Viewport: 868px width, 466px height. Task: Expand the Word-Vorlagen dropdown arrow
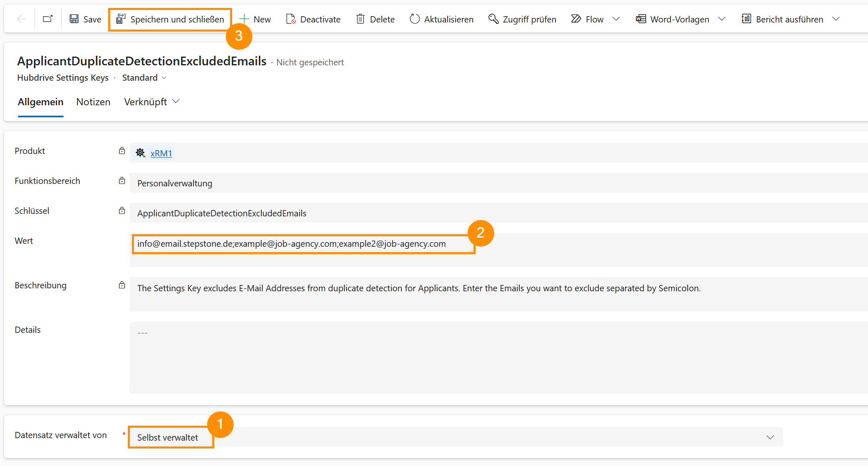pyautogui.click(x=722, y=19)
